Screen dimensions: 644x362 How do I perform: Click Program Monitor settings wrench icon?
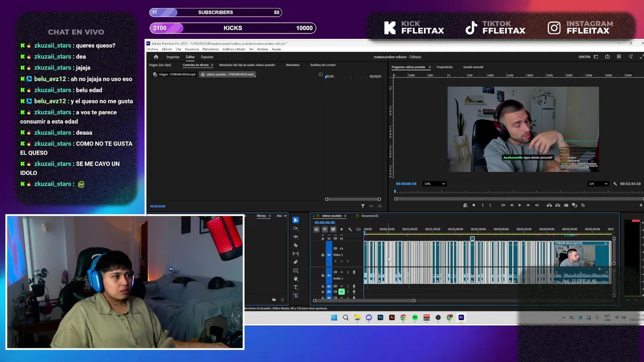tap(615, 184)
